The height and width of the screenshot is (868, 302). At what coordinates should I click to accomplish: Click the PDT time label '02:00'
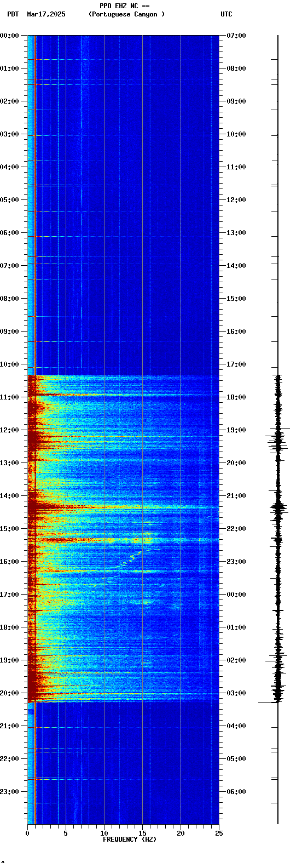pyautogui.click(x=9, y=101)
